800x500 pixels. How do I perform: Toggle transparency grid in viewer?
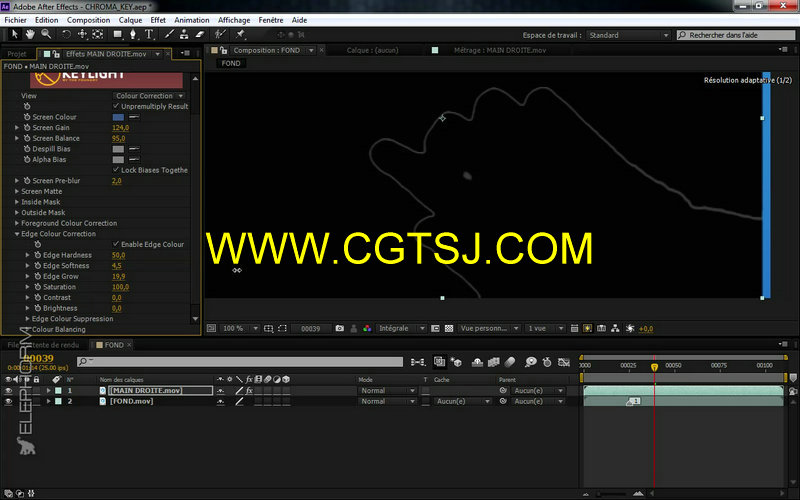click(x=449, y=329)
